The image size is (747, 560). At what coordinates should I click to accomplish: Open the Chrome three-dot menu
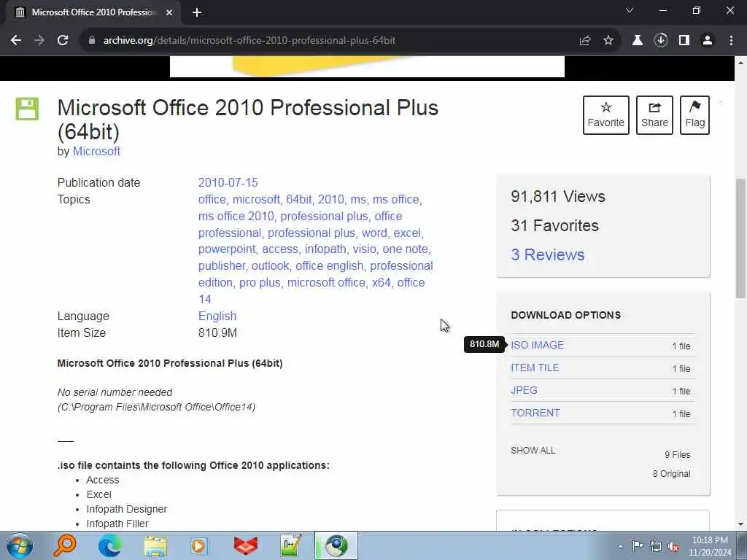coord(731,41)
